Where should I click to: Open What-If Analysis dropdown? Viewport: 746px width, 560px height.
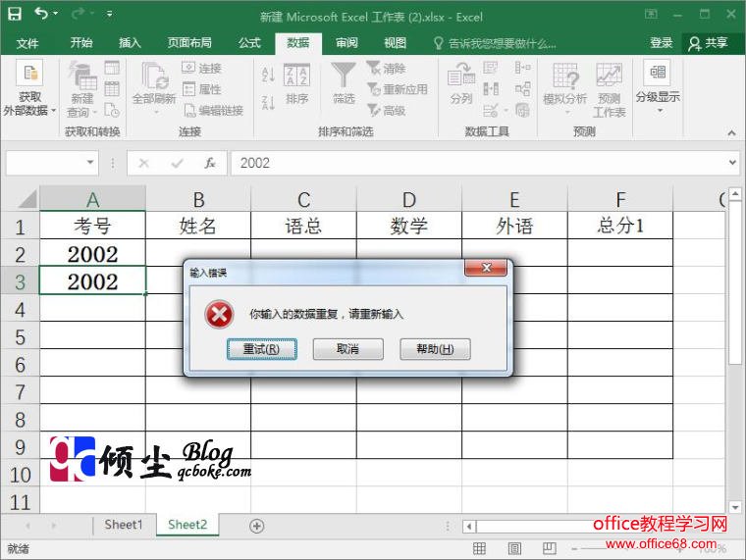(564, 89)
